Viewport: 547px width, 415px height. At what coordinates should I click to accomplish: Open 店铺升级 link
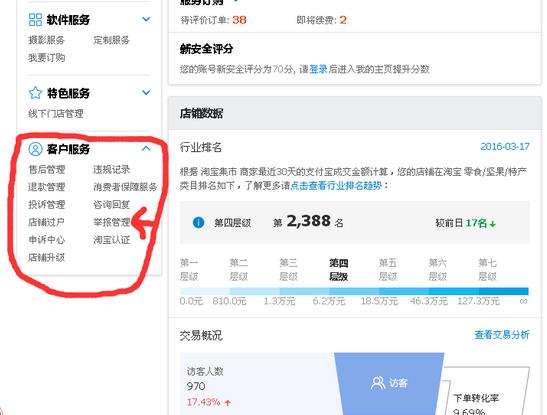pos(46,257)
